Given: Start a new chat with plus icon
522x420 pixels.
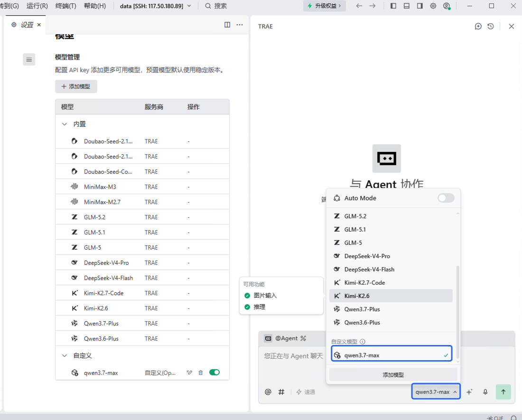Looking at the screenshot, I should [478, 26].
